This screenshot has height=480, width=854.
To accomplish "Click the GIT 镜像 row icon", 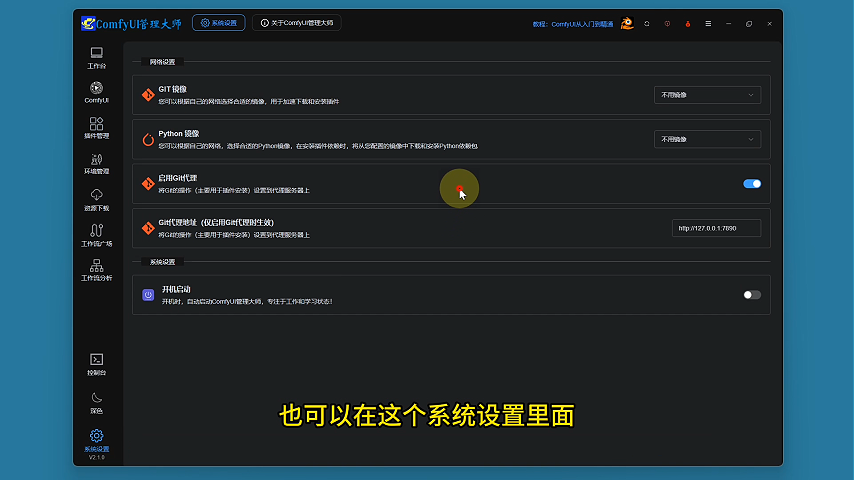I will click(148, 95).
